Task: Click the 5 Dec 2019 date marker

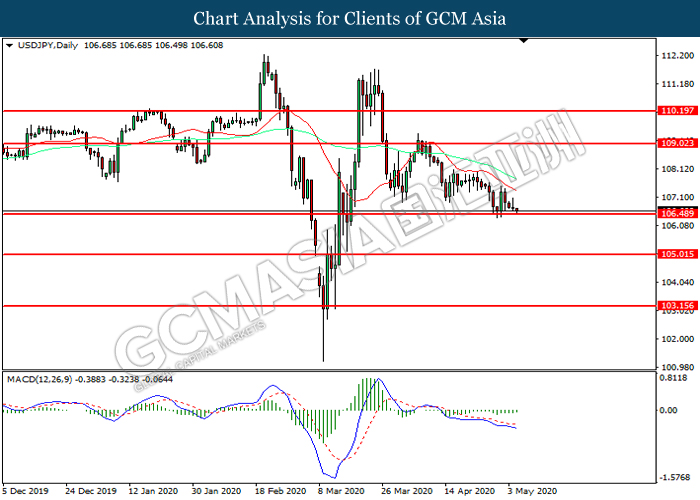Action: (x=25, y=491)
